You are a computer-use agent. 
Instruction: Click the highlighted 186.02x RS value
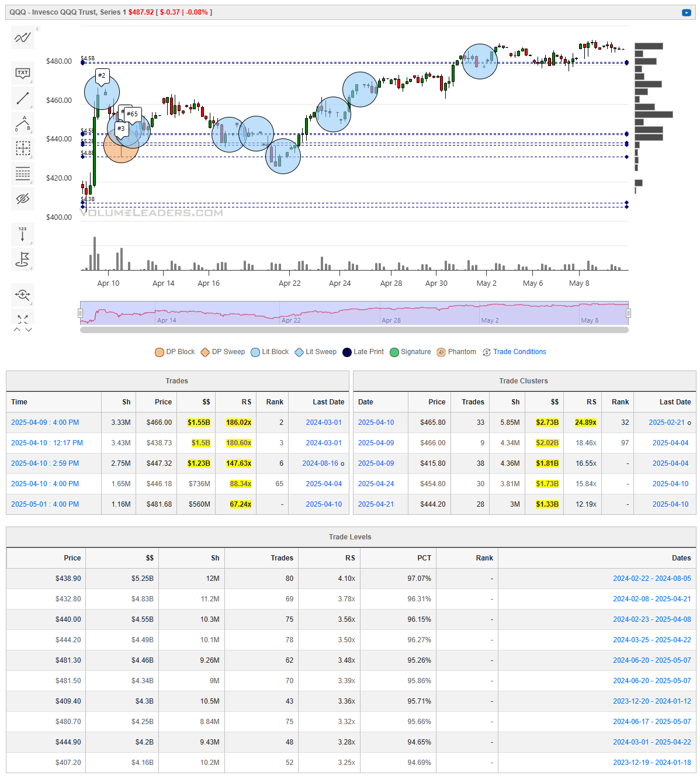coord(239,423)
